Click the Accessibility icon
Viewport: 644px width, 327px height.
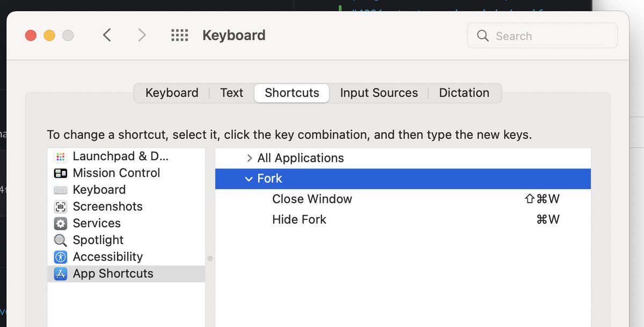point(61,257)
